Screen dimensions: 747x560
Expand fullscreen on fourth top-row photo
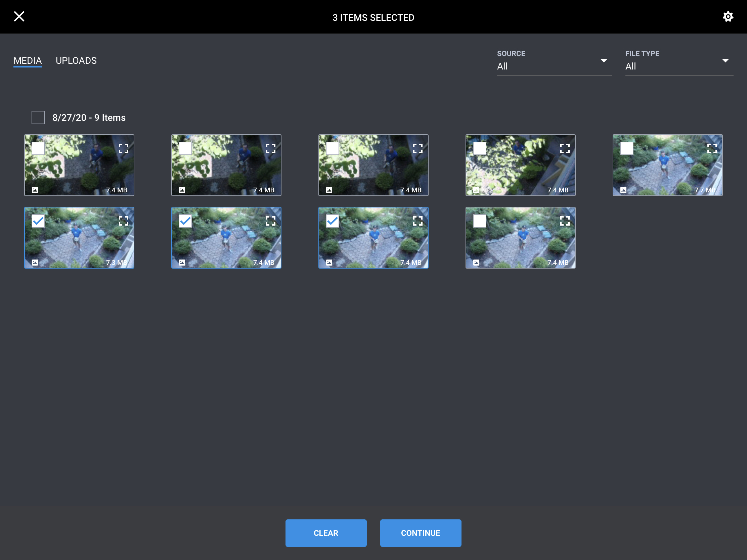pyautogui.click(x=565, y=148)
